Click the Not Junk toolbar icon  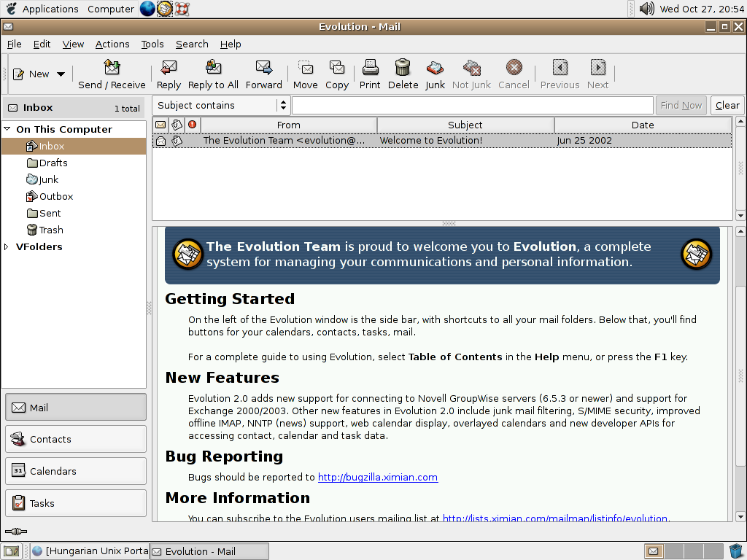[x=471, y=74]
